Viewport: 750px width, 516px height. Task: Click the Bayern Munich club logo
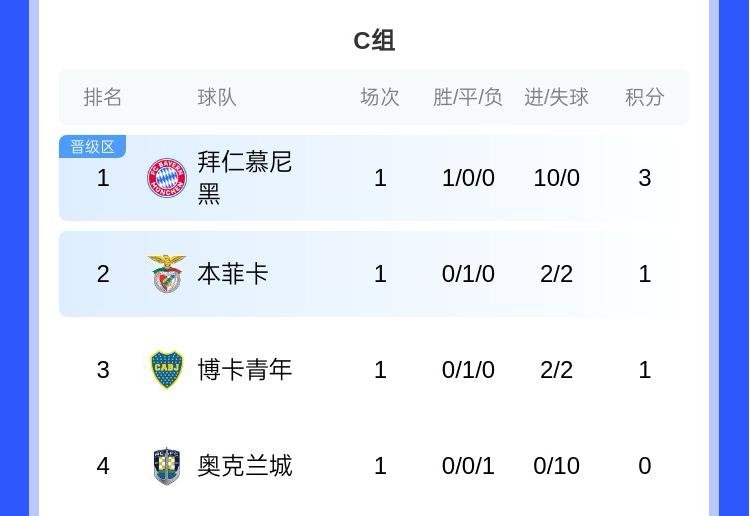[x=167, y=178]
